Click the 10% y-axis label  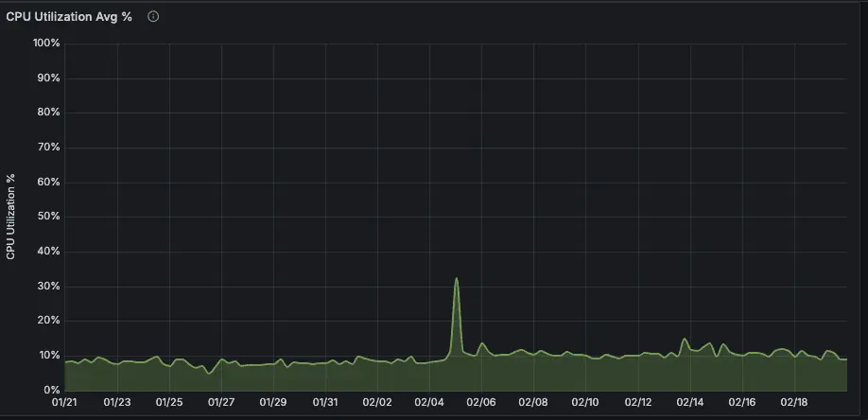49,356
